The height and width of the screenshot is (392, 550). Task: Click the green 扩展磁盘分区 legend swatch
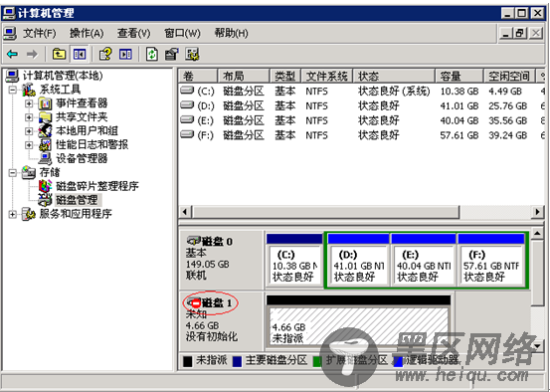tap(317, 361)
